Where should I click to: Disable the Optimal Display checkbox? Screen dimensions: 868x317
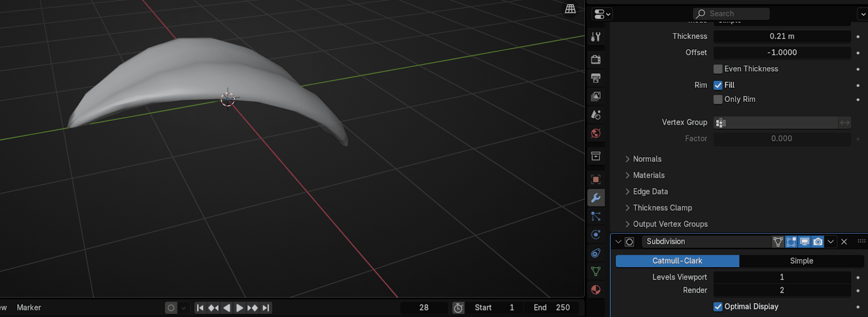coord(718,307)
